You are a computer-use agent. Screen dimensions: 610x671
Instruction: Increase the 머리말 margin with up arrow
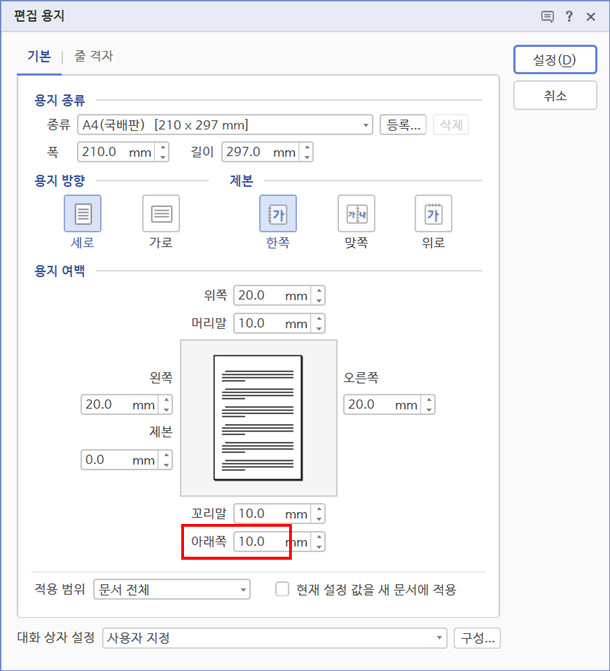pyautogui.click(x=319, y=318)
